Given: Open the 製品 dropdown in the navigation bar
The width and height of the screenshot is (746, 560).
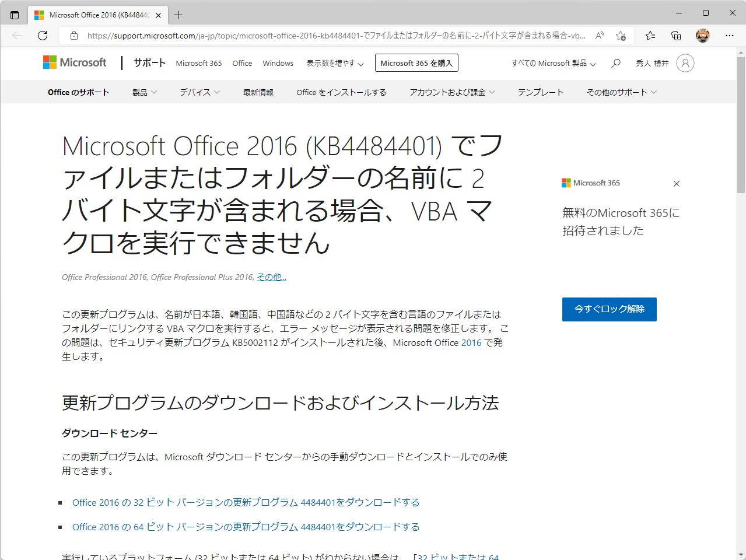Looking at the screenshot, I should click(144, 92).
